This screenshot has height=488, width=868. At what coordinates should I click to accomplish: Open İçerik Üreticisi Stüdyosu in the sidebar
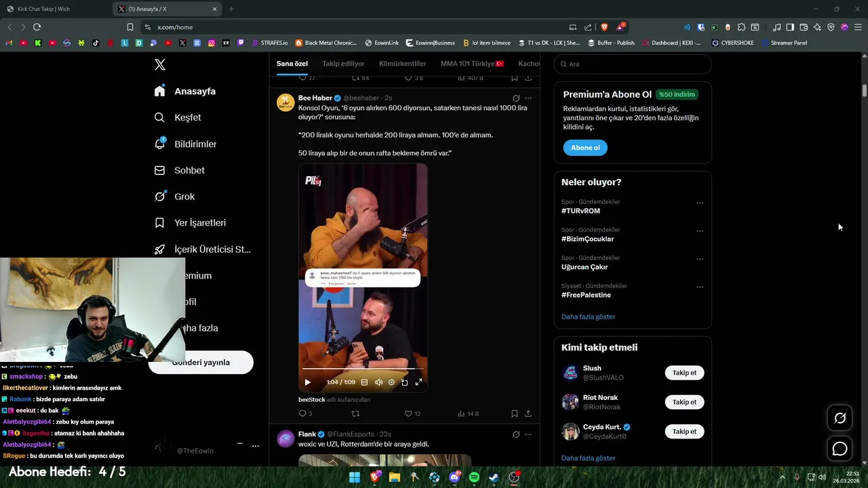coord(203,249)
